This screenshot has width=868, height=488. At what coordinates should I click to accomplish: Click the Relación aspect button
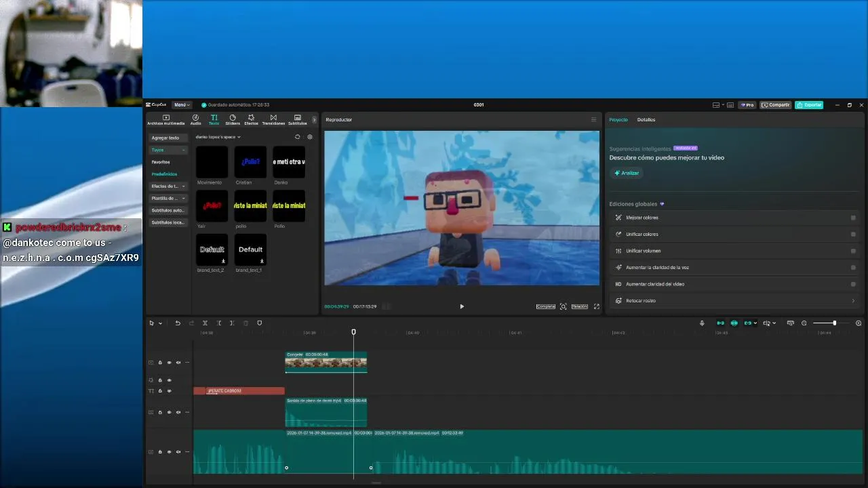point(580,306)
